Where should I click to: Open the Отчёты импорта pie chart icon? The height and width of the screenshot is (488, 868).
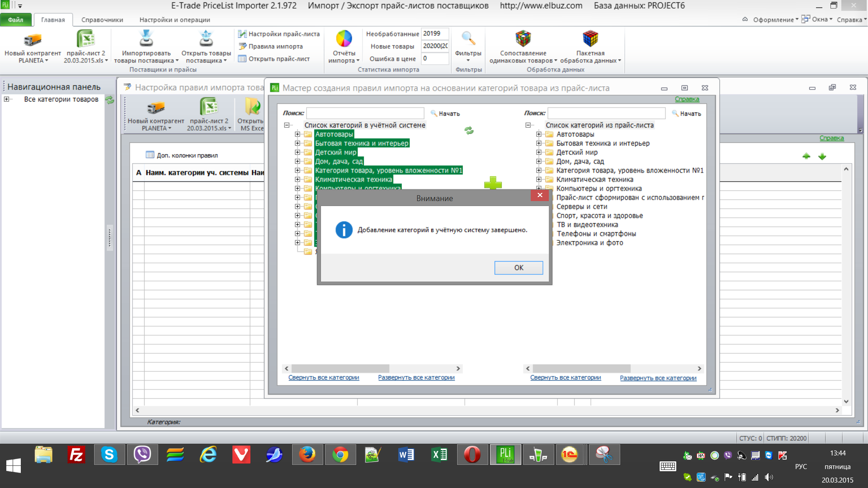[344, 39]
